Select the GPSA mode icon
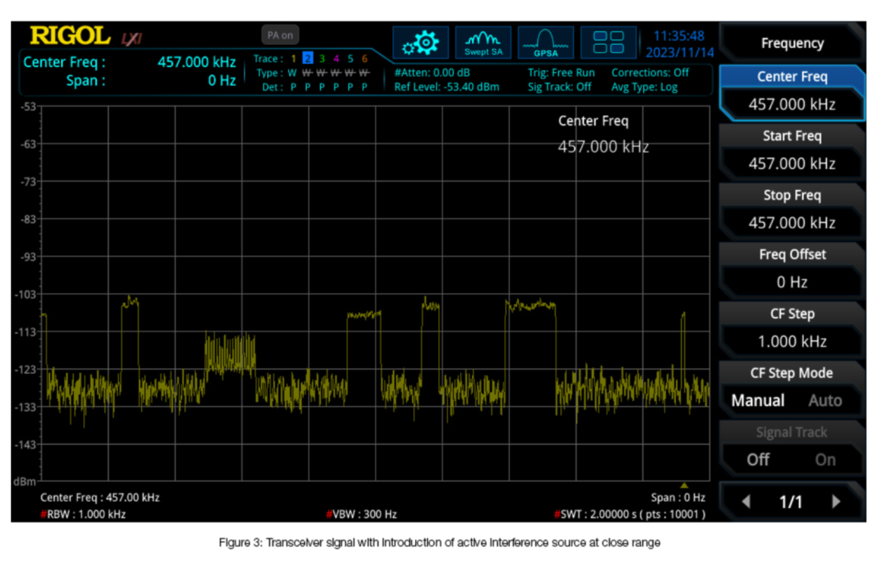879x588 pixels. coord(545,43)
